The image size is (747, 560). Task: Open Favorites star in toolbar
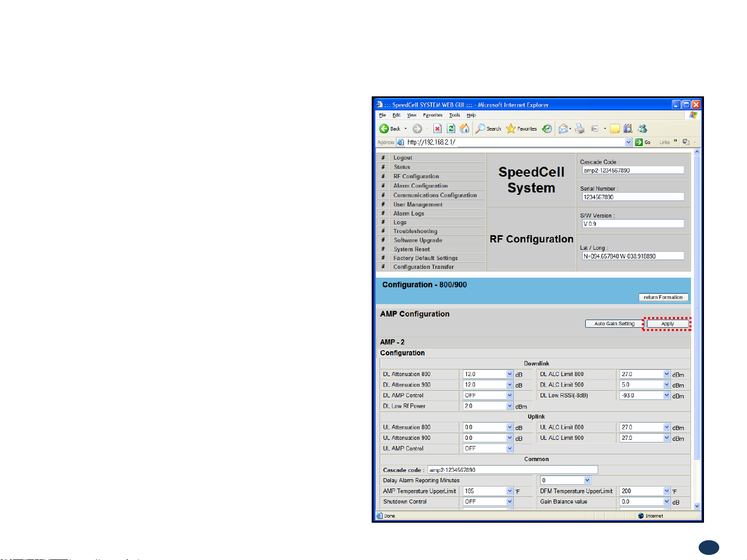(511, 128)
